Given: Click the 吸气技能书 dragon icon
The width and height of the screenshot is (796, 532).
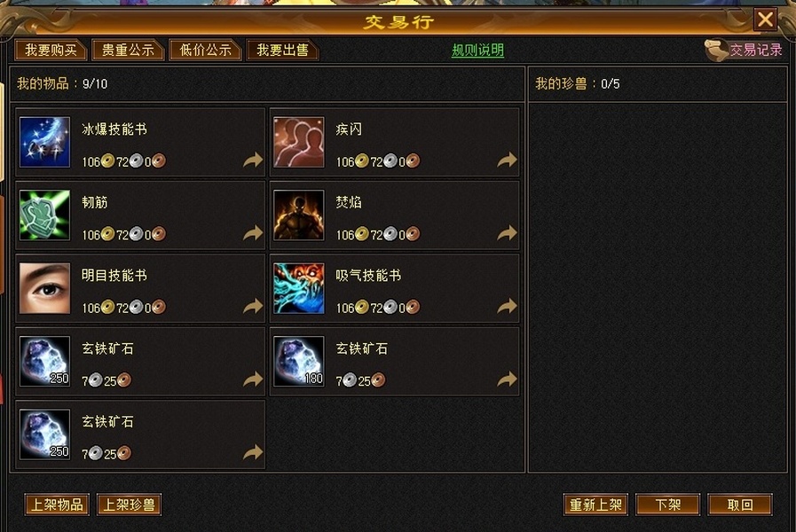Looking at the screenshot, I should 298,288.
